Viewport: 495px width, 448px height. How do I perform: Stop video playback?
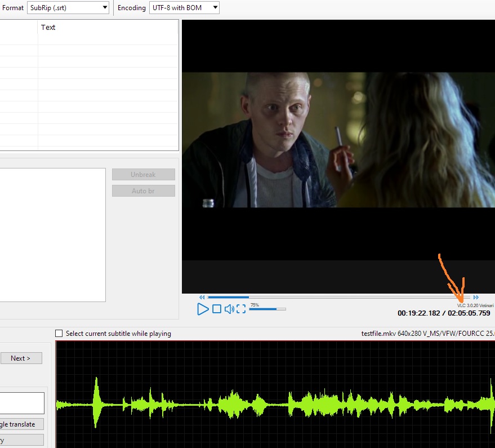click(x=217, y=309)
